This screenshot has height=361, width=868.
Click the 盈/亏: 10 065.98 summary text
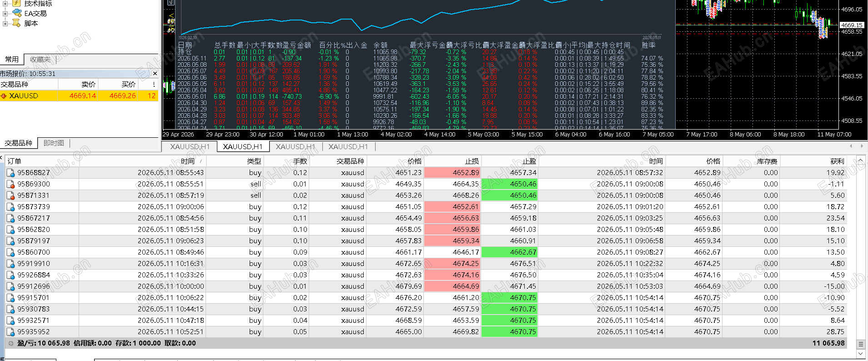[44, 343]
